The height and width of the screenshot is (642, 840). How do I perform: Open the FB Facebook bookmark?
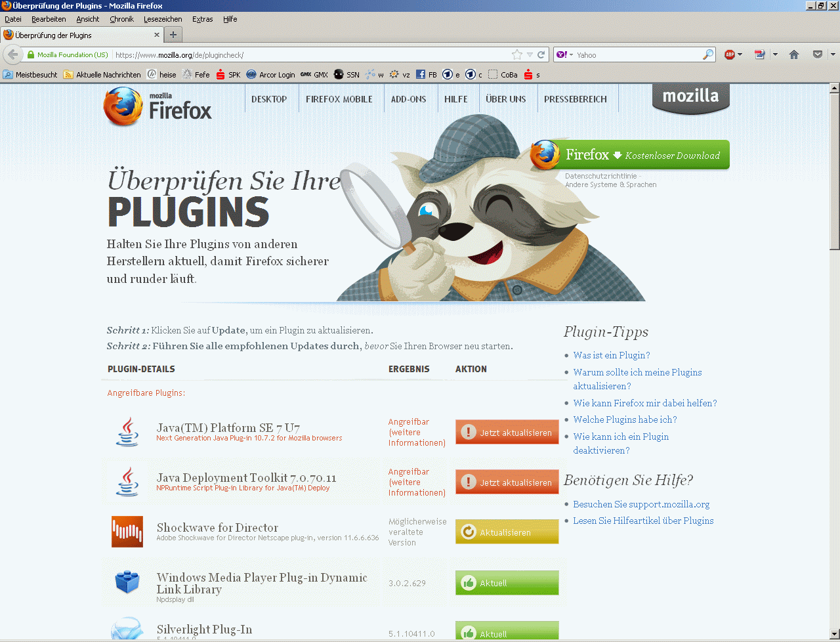(427, 75)
